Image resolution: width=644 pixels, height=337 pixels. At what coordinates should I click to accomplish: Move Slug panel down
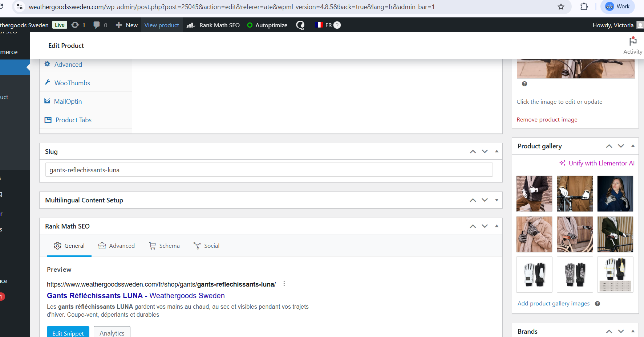click(x=485, y=152)
